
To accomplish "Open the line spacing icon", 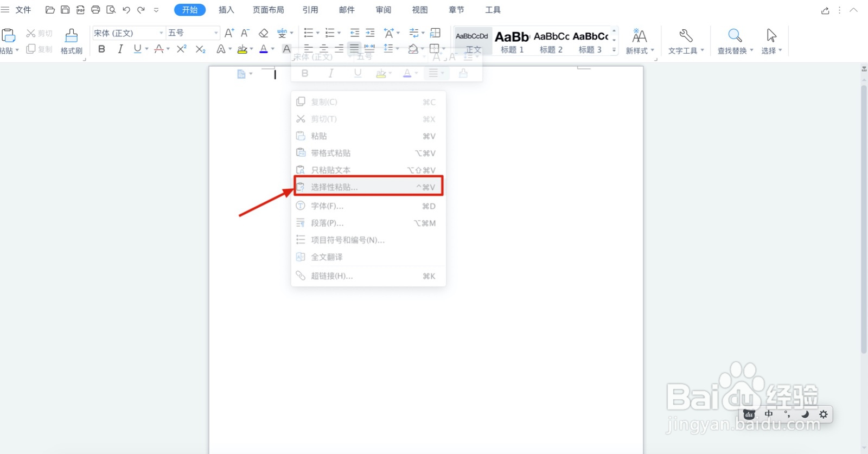I will (388, 49).
